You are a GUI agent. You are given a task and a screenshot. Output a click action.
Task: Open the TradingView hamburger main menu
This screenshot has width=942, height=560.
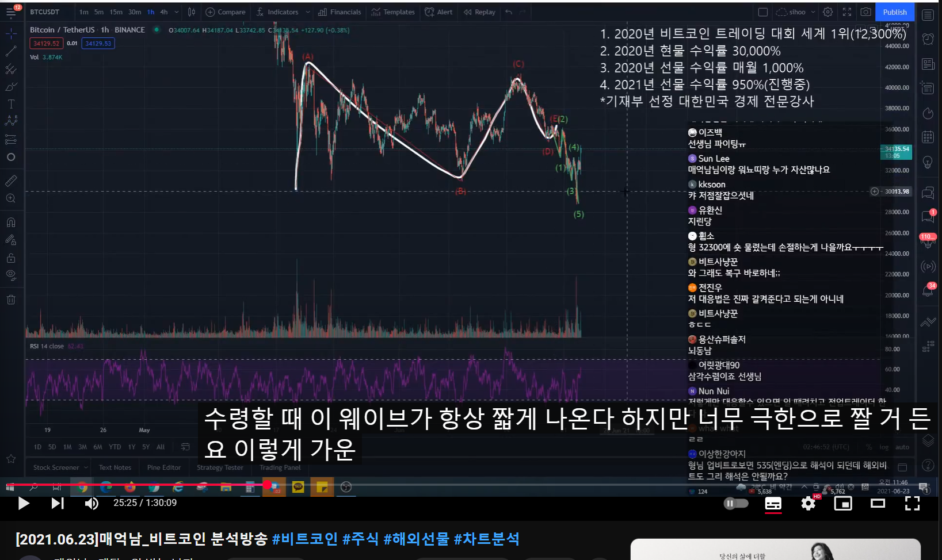(x=11, y=12)
